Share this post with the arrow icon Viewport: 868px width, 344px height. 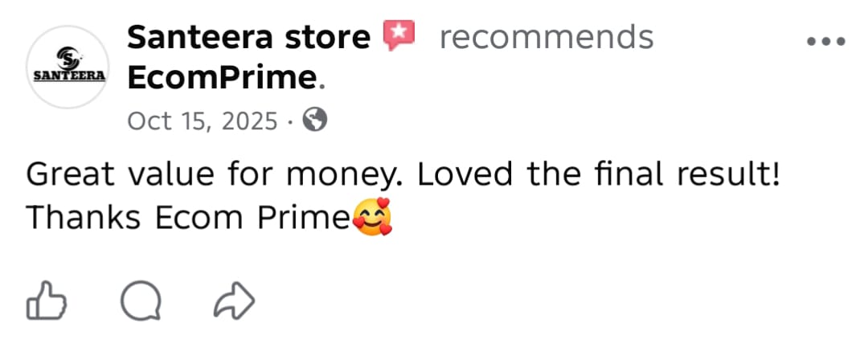(235, 301)
